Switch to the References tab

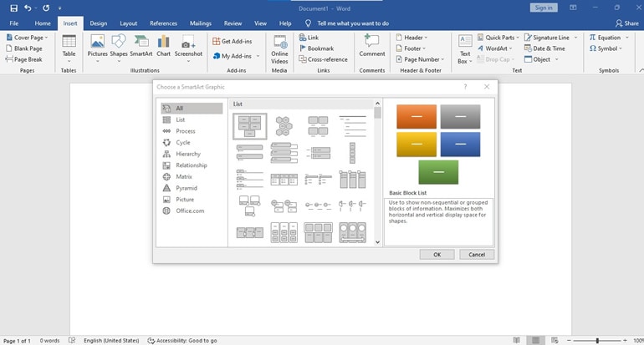[x=163, y=23]
